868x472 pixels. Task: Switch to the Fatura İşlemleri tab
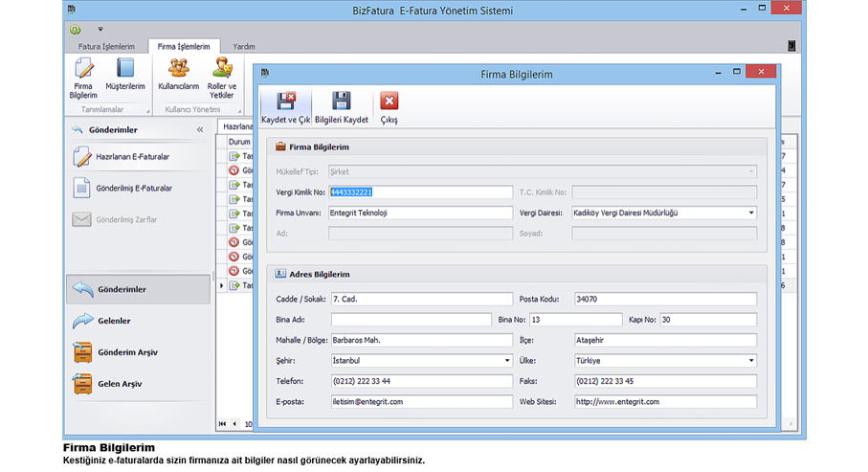106,46
